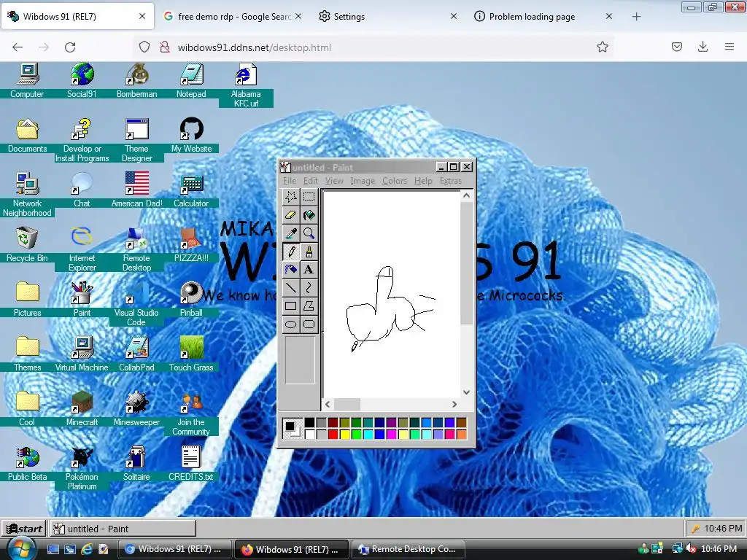Open the Network Neighborhood desktop icon
Image resolution: width=747 pixels, height=560 pixels.
pos(27,194)
